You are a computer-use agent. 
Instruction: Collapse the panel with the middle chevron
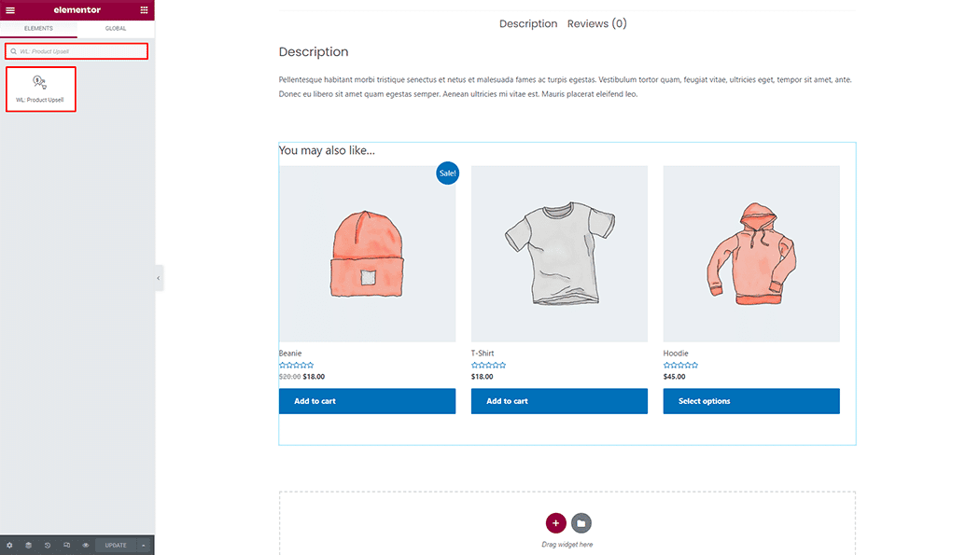point(158,277)
